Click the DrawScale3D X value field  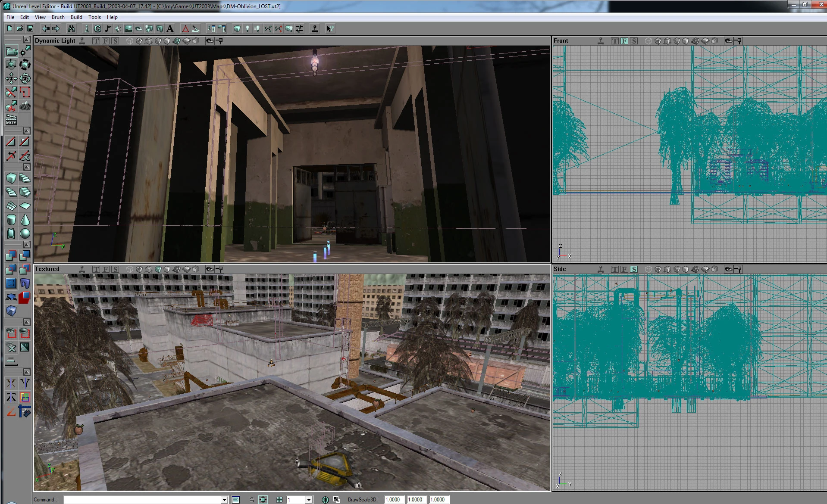(x=394, y=500)
